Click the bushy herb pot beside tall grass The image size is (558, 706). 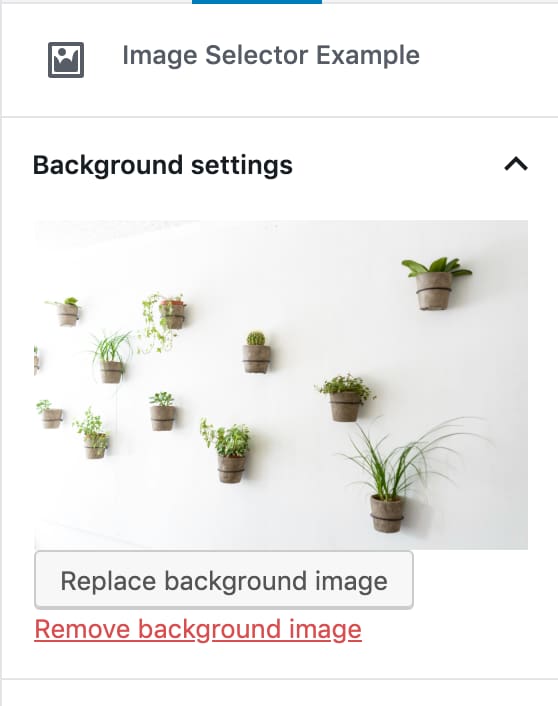345,399
